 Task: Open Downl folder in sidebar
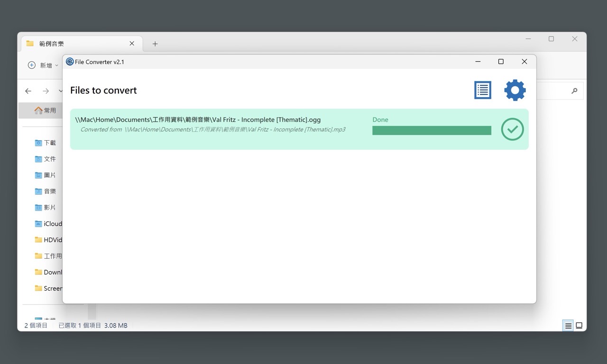tap(48, 272)
